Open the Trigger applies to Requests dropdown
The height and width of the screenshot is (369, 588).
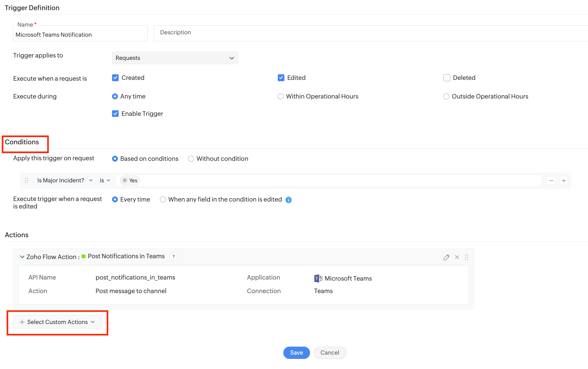[x=175, y=58]
